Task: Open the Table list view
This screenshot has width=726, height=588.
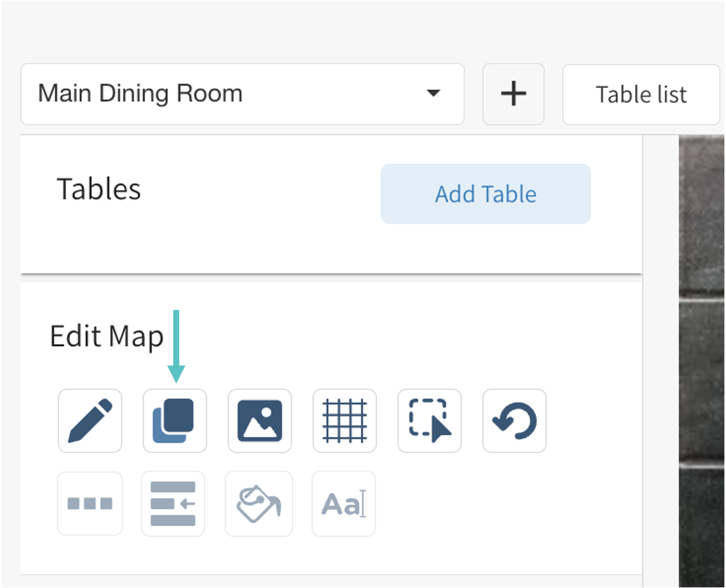Action: (x=641, y=95)
